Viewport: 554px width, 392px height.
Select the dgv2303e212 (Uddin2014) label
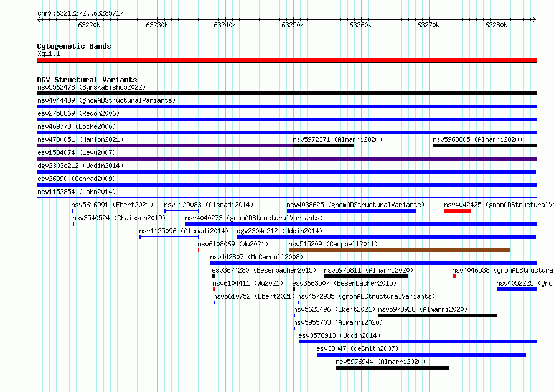[80, 166]
